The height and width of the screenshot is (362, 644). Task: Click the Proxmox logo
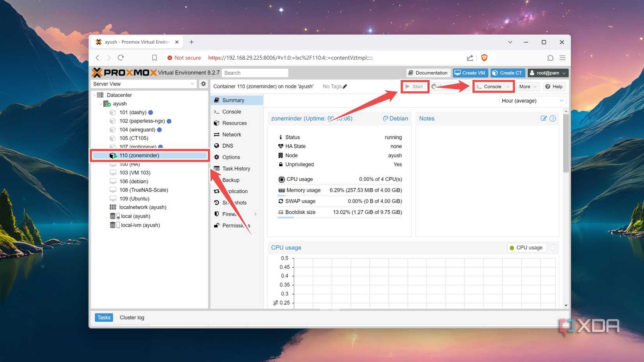point(124,73)
